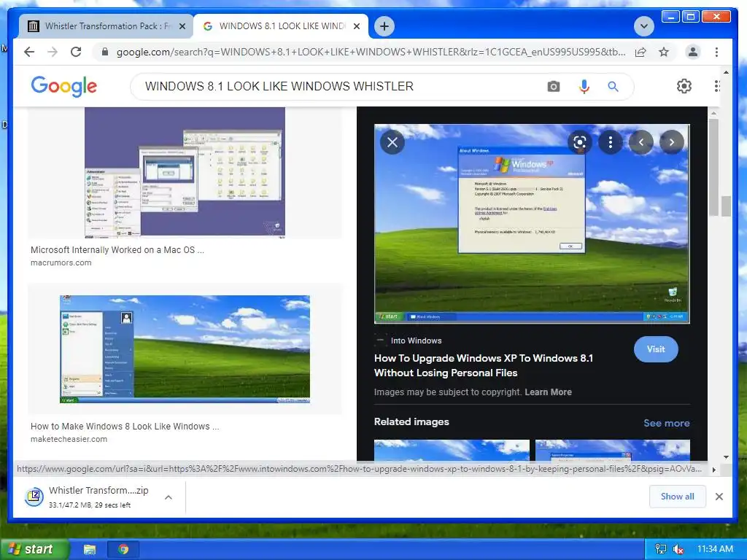Bookmark this page with the star icon
Image resolution: width=747 pixels, height=560 pixels.
coord(664,52)
